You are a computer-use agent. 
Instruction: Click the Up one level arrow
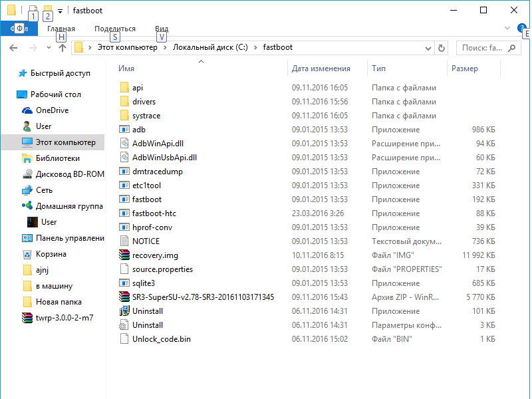click(62, 48)
